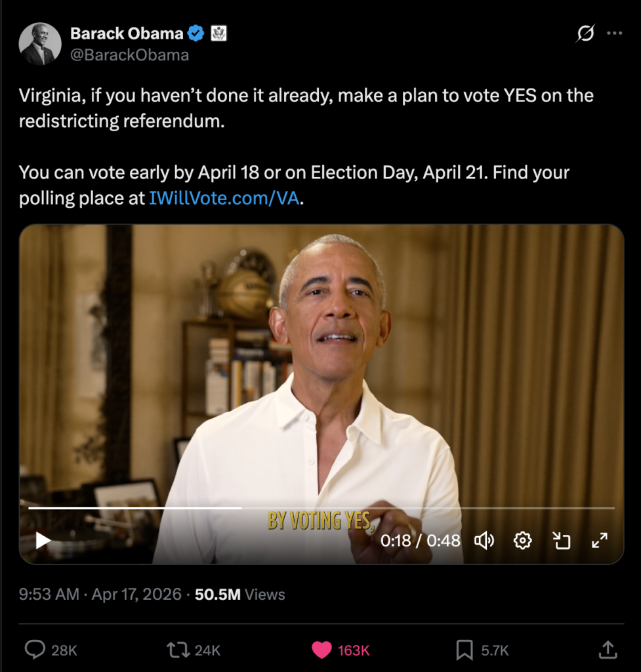Open video in picture-in-picture mode
The image size is (641, 672).
click(x=561, y=540)
